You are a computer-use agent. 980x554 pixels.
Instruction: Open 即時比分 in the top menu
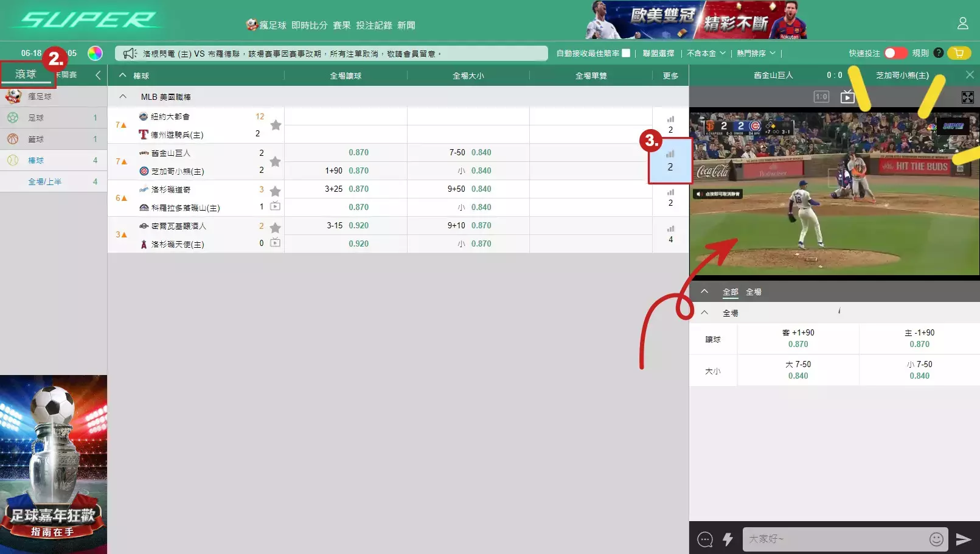309,25
